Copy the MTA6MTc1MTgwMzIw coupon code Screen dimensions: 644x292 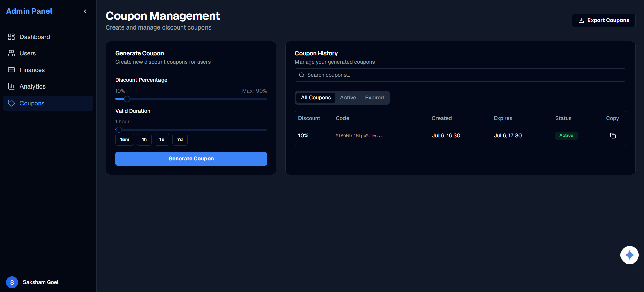tap(613, 136)
